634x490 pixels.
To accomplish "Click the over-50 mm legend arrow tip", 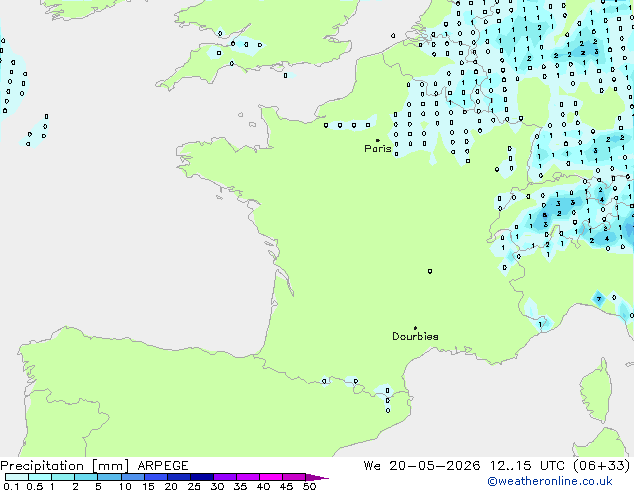I will tap(317, 477).
